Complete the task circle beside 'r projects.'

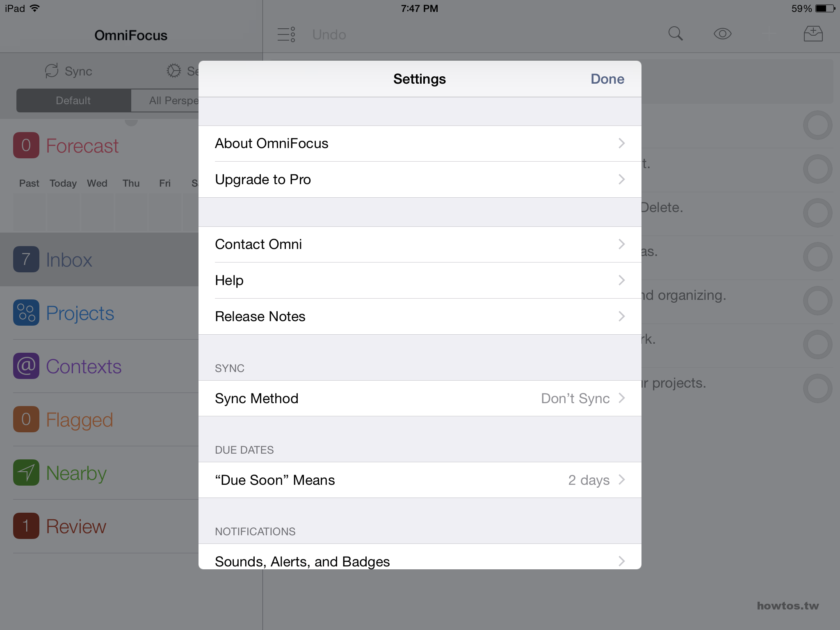[817, 388]
